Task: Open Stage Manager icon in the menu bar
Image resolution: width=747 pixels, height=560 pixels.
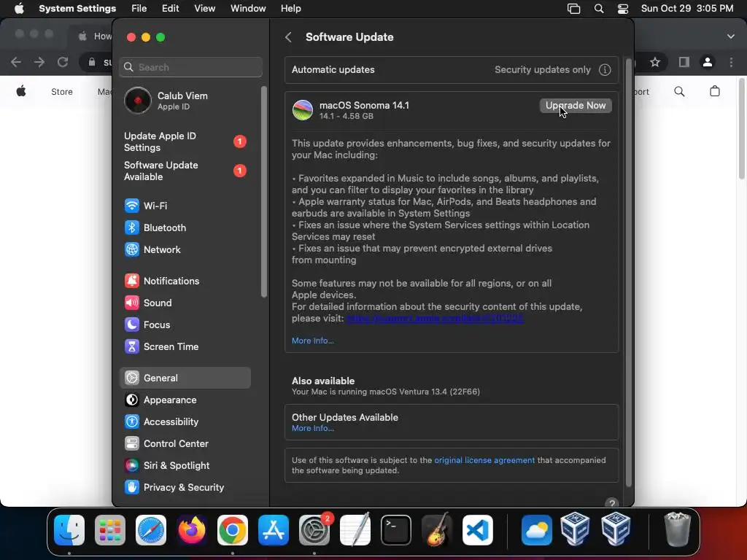Action: 573,9
